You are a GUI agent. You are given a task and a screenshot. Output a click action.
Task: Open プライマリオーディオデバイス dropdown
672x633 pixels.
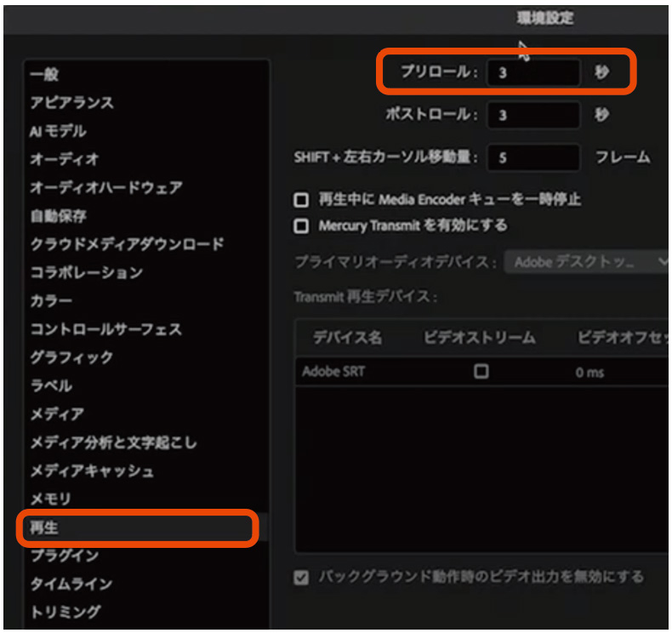[588, 263]
